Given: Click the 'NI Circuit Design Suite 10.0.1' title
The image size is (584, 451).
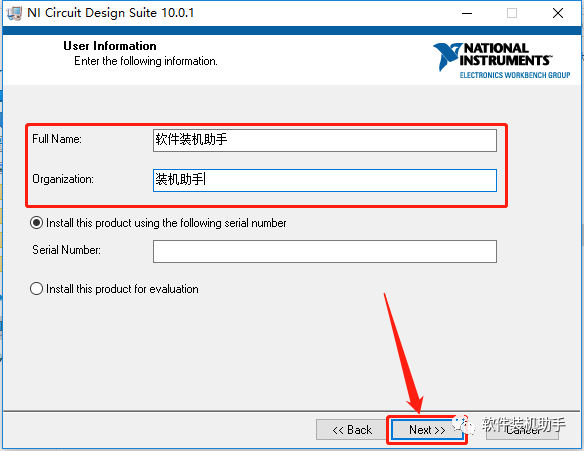Looking at the screenshot, I should point(111,13).
